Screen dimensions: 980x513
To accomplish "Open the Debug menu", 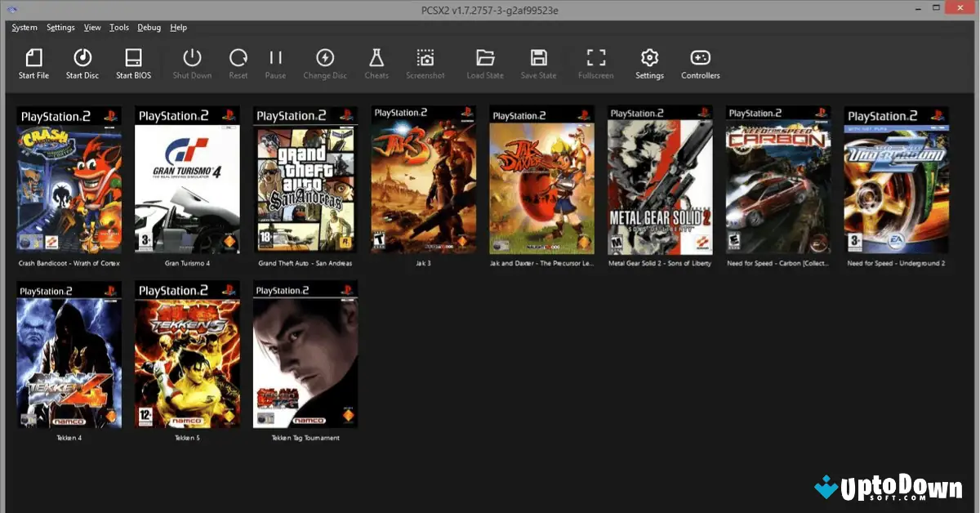I will coord(149,27).
